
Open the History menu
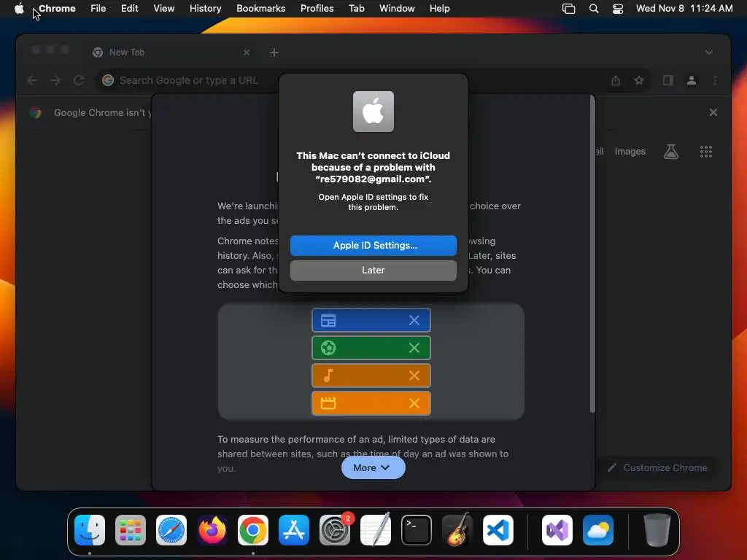205,8
